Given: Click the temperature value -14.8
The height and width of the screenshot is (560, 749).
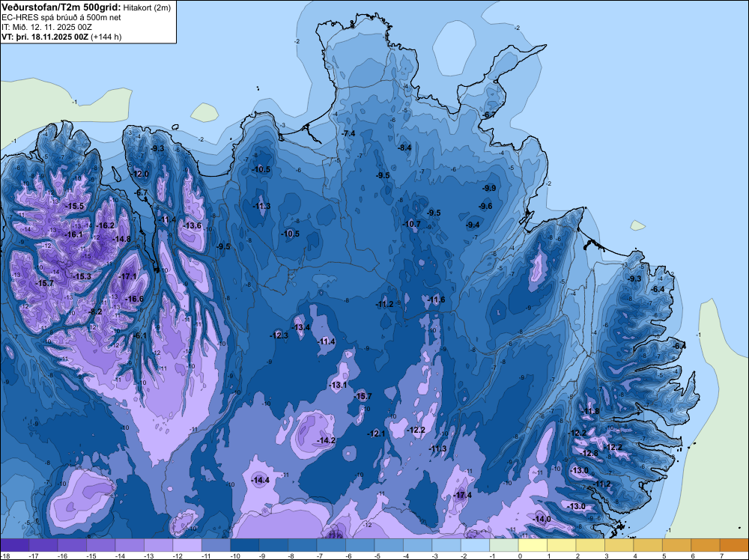Looking at the screenshot, I should [x=121, y=239].
